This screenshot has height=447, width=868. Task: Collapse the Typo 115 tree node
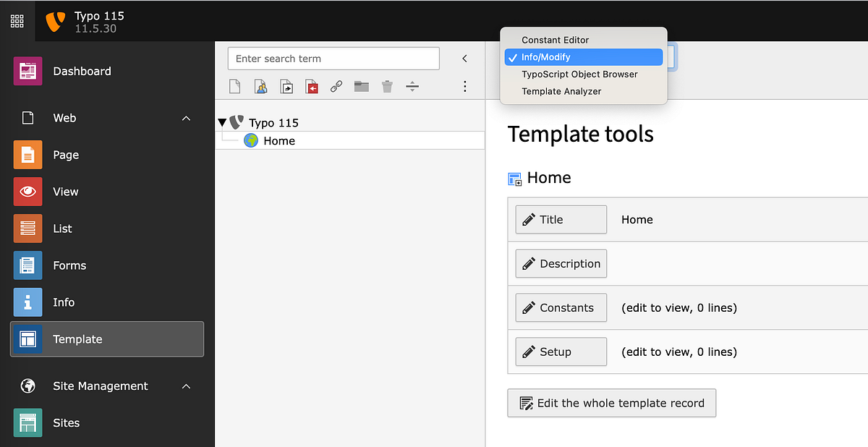222,122
